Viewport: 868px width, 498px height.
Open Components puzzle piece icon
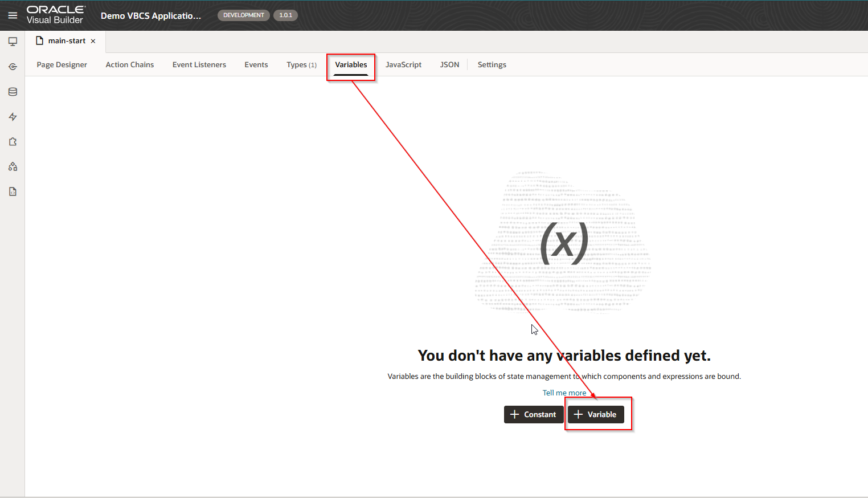click(x=13, y=142)
